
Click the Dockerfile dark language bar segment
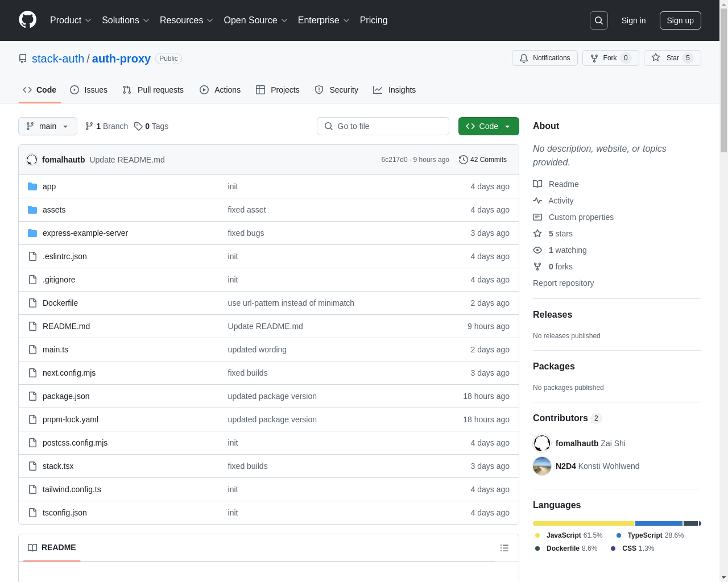690,523
